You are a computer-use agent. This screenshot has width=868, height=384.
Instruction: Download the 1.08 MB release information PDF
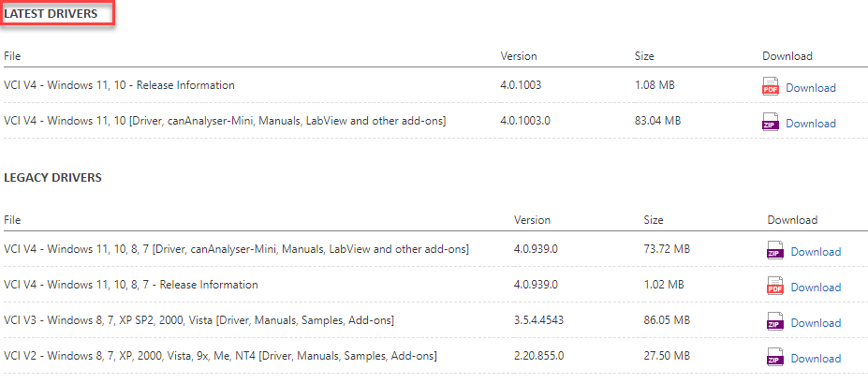click(x=810, y=88)
